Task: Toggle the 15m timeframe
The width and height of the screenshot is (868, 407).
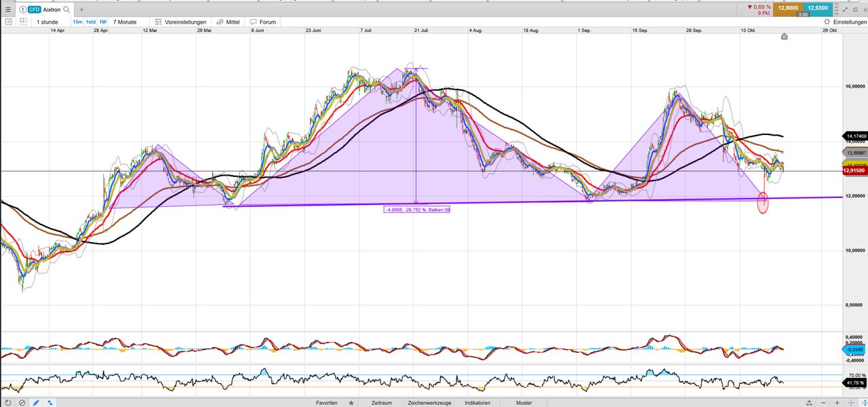Action: (x=77, y=22)
